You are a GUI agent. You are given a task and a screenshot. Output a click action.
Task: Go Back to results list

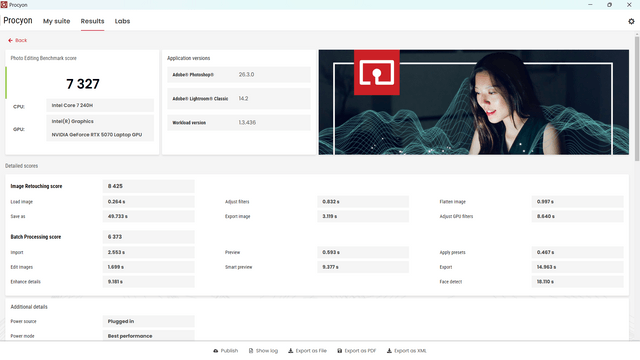click(17, 40)
